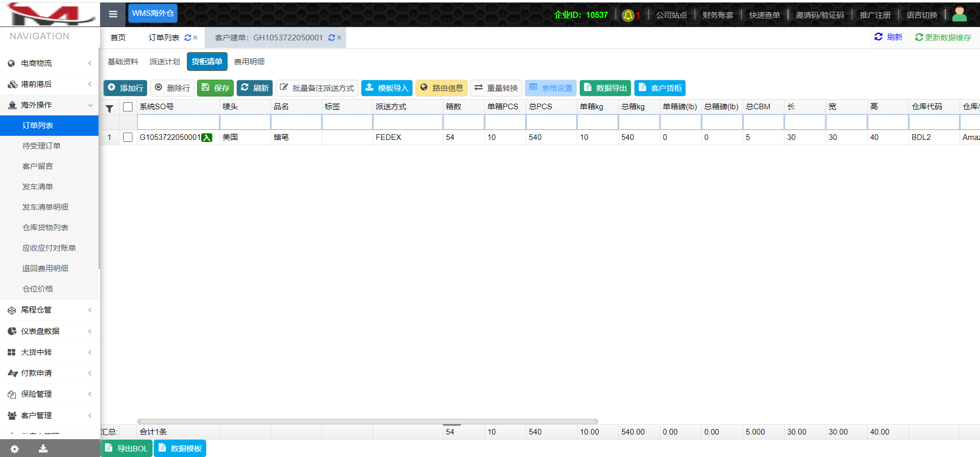The height and width of the screenshot is (457, 980).
Task: Close the 客户建单 GH1053722050001 tab
Action: click(x=339, y=38)
